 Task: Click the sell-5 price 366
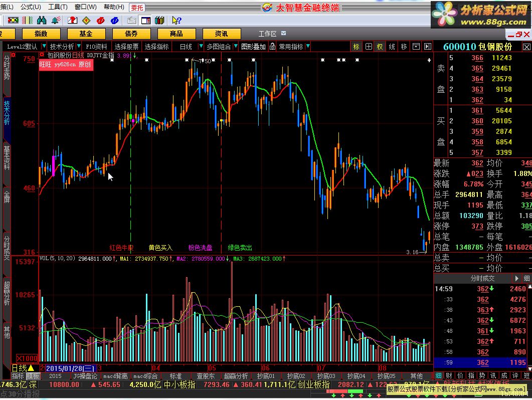click(x=477, y=58)
